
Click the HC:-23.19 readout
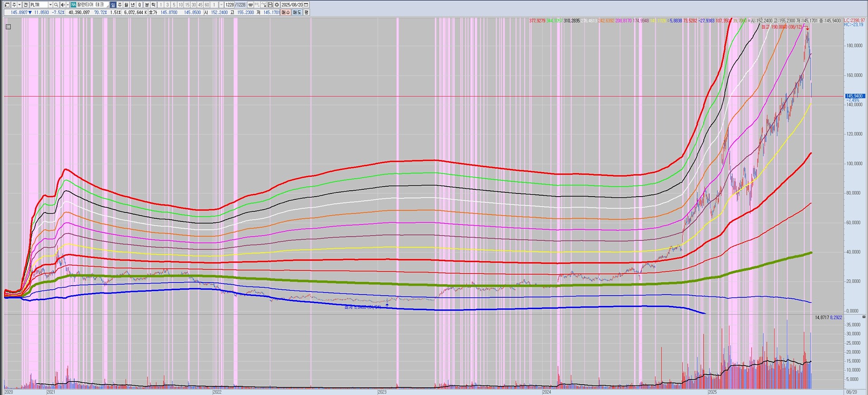coord(854,24)
